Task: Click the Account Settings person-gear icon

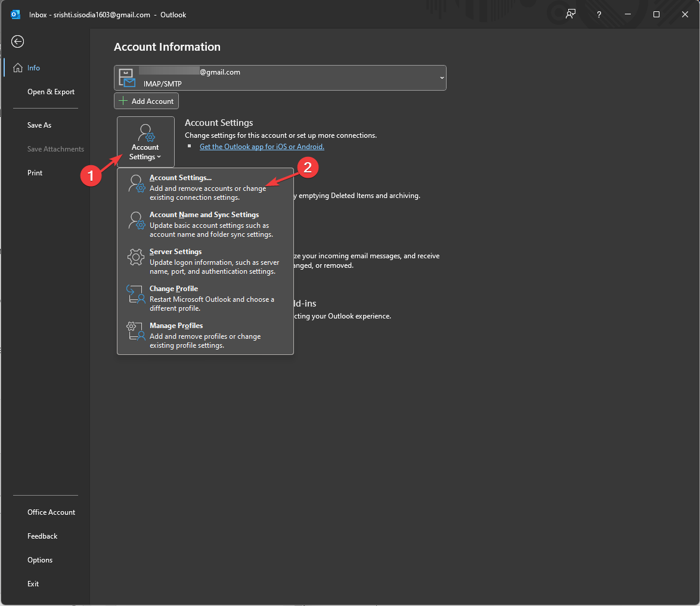Action: click(x=145, y=131)
